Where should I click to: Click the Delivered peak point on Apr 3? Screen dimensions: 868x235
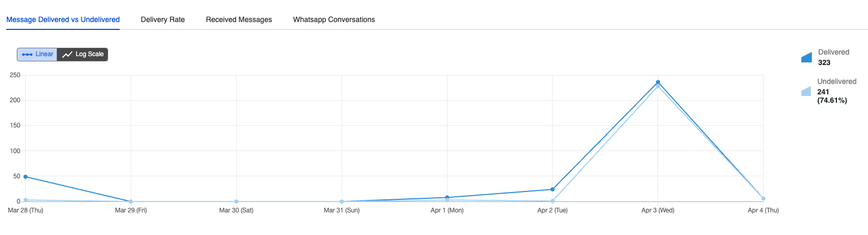(658, 82)
